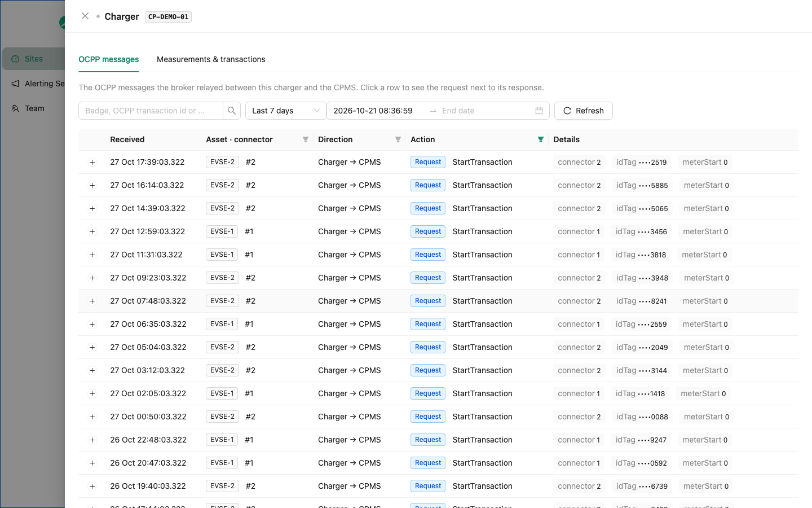
Task: Click idTag ••••0592 detail chip
Action: [x=641, y=463]
